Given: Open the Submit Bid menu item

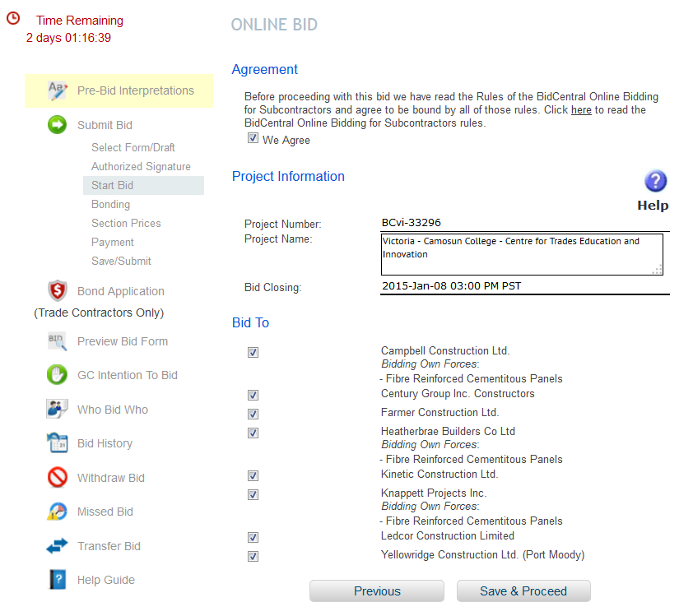Looking at the screenshot, I should point(105,125).
